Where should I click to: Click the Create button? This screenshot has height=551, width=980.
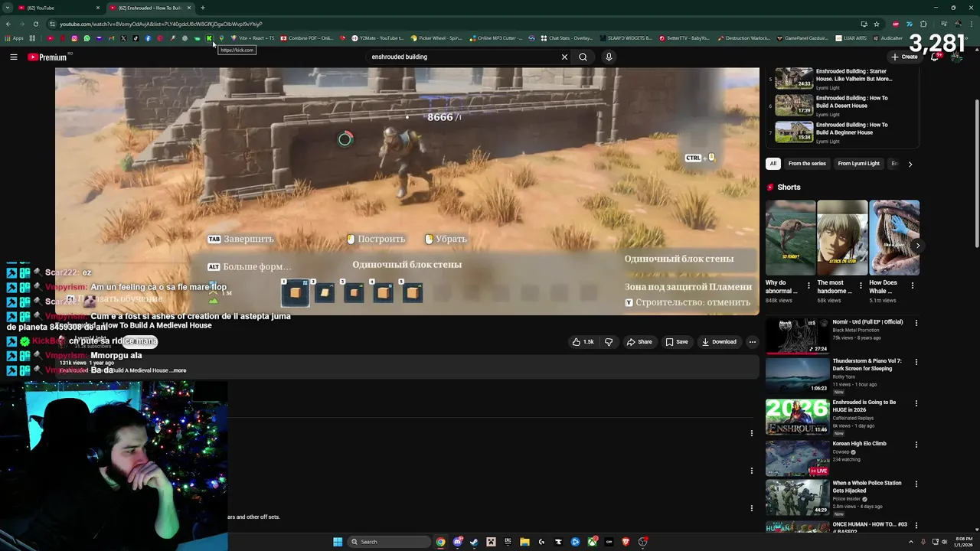[x=904, y=57]
